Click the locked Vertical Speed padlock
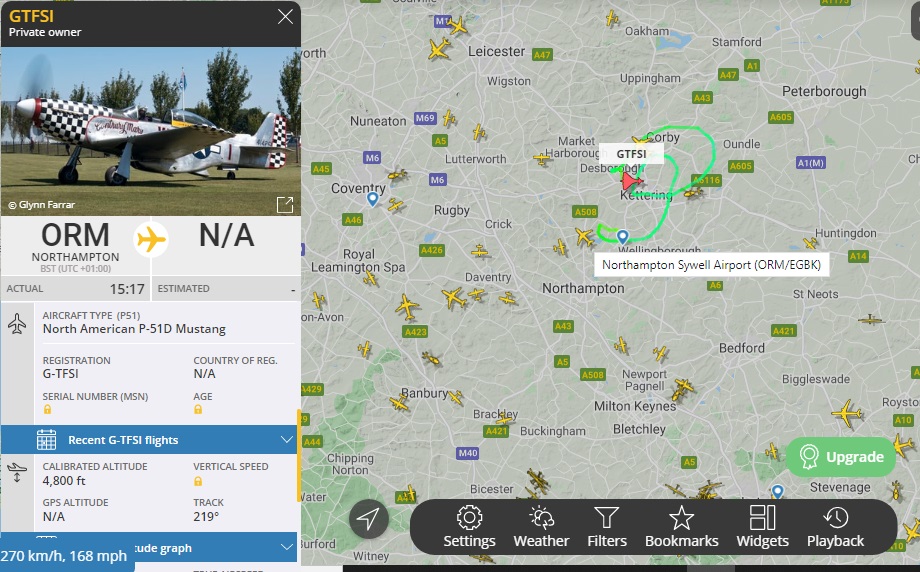 (x=198, y=481)
